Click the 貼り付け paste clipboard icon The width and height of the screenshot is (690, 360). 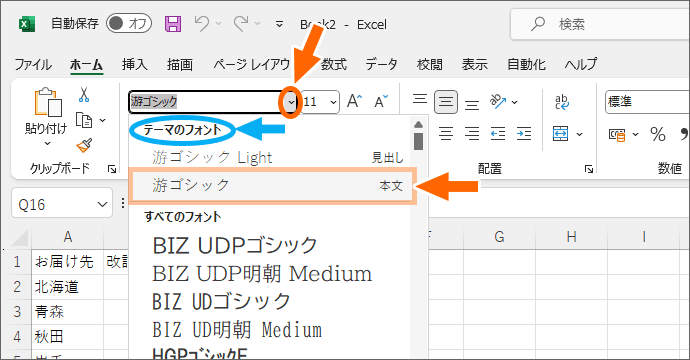tap(48, 103)
